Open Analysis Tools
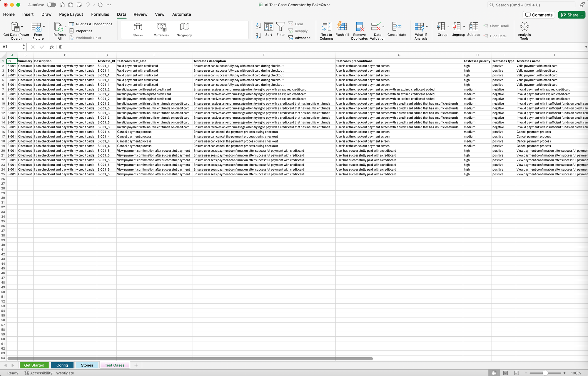This screenshot has width=588, height=376. click(x=524, y=27)
